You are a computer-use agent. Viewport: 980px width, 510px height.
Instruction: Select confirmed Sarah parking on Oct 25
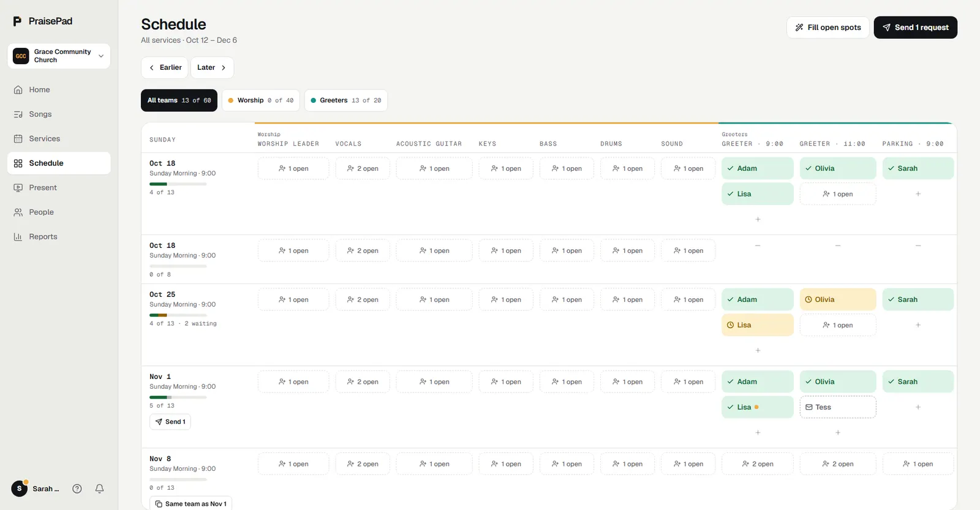(x=918, y=299)
